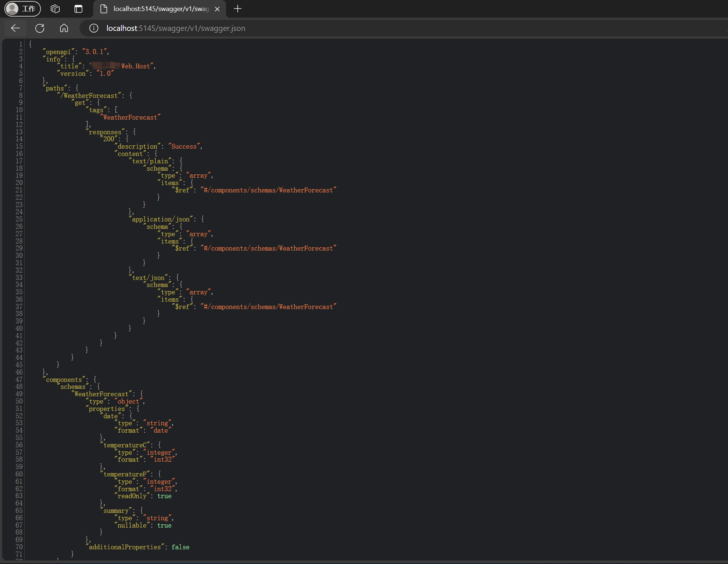
Task: Click the $ref value on line 21
Action: (268, 190)
